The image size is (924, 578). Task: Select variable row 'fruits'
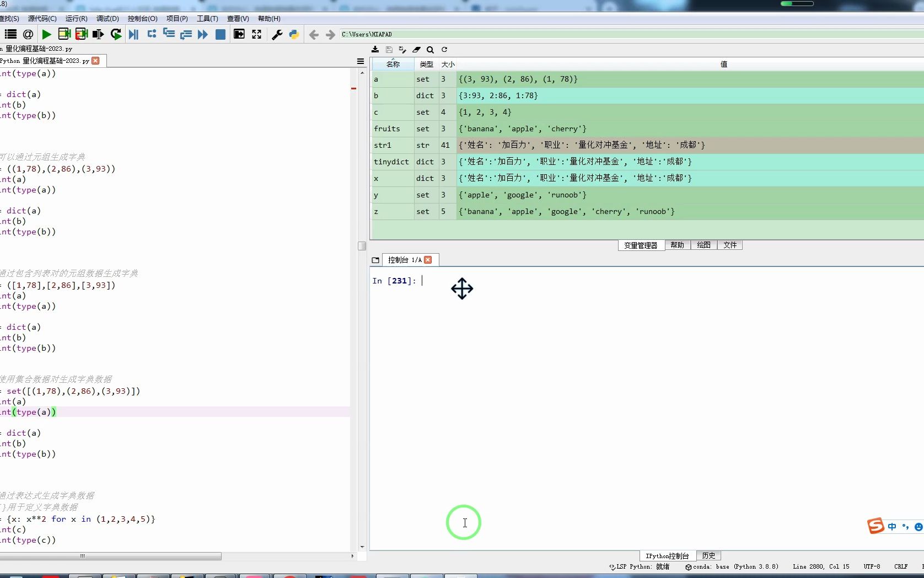(648, 129)
